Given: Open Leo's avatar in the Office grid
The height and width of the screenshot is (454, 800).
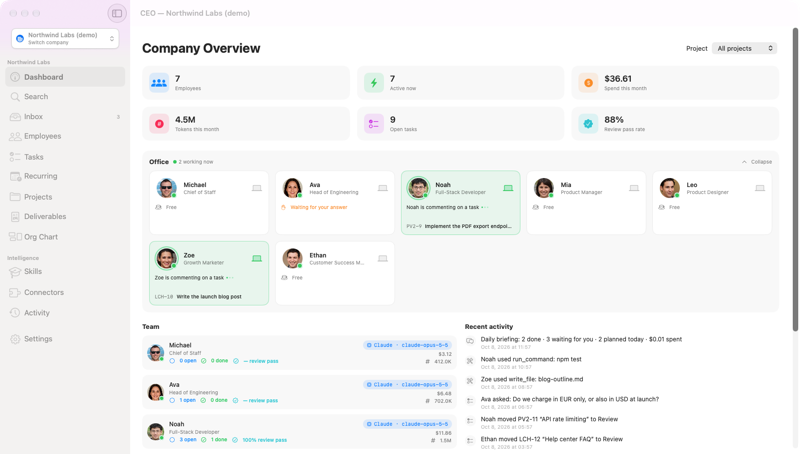Looking at the screenshot, I should [x=669, y=188].
